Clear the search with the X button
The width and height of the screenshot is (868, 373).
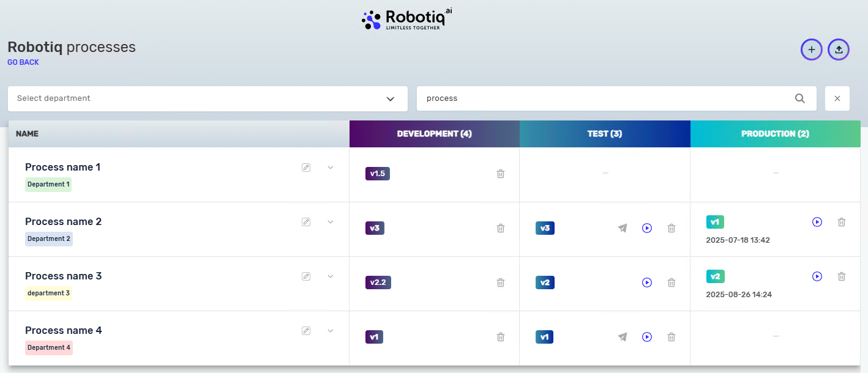[837, 98]
